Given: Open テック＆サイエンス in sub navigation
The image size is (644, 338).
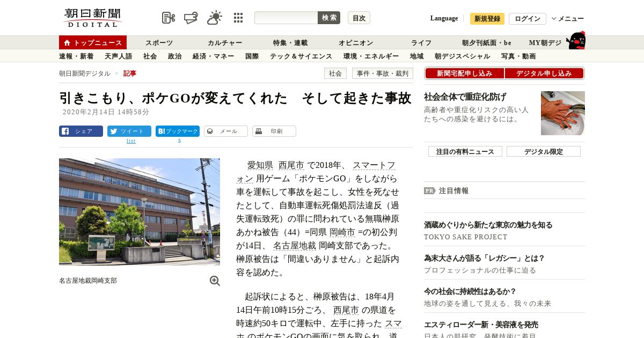Looking at the screenshot, I should pyautogui.click(x=301, y=56).
